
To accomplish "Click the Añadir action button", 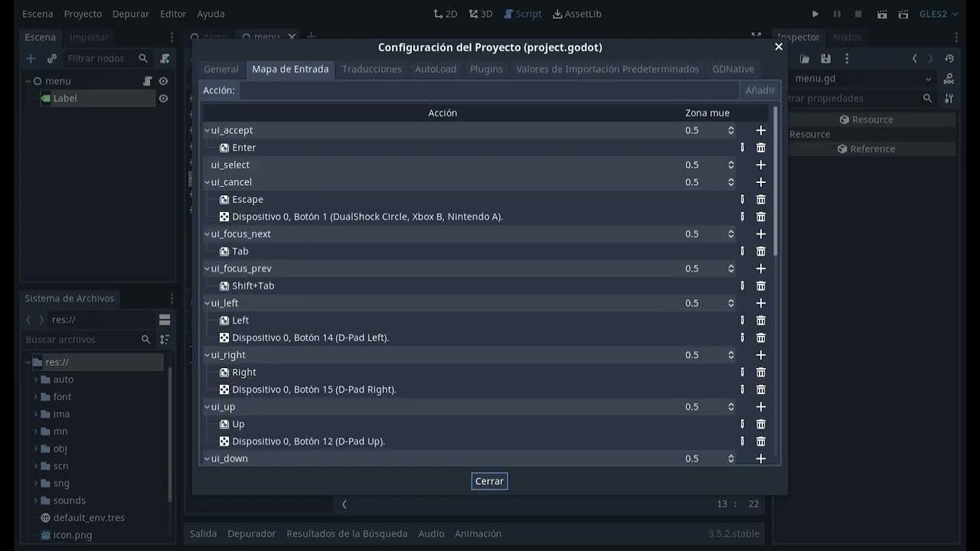I will tap(760, 90).
